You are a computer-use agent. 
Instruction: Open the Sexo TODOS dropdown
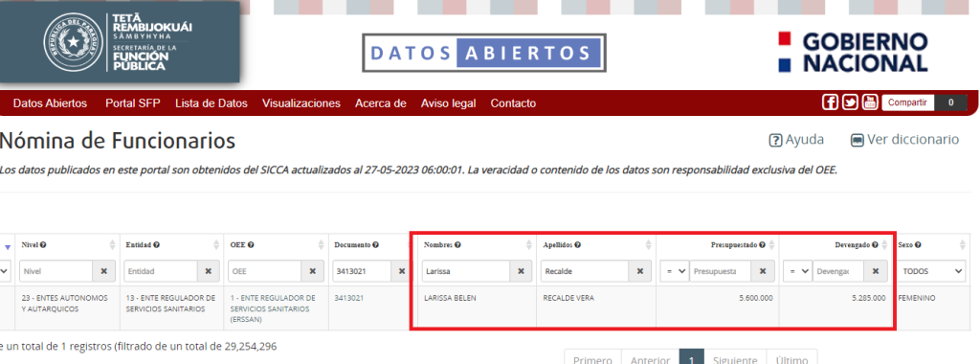point(931,271)
